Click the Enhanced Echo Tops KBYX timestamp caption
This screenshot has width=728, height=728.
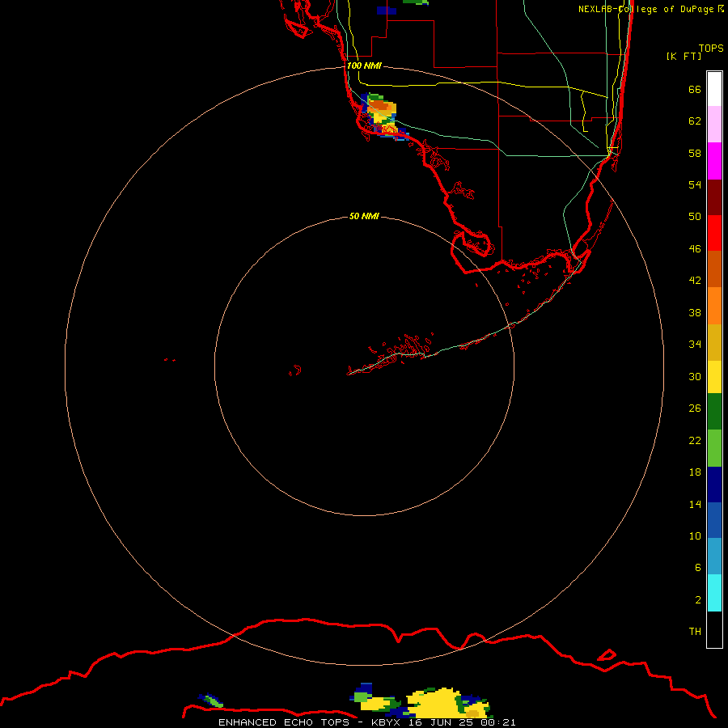coord(366,722)
